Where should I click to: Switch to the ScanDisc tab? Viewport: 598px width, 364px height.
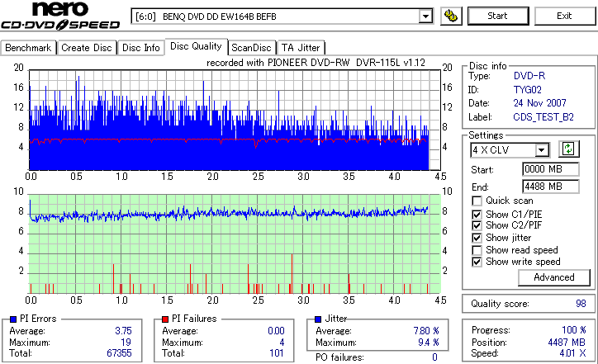(x=251, y=48)
